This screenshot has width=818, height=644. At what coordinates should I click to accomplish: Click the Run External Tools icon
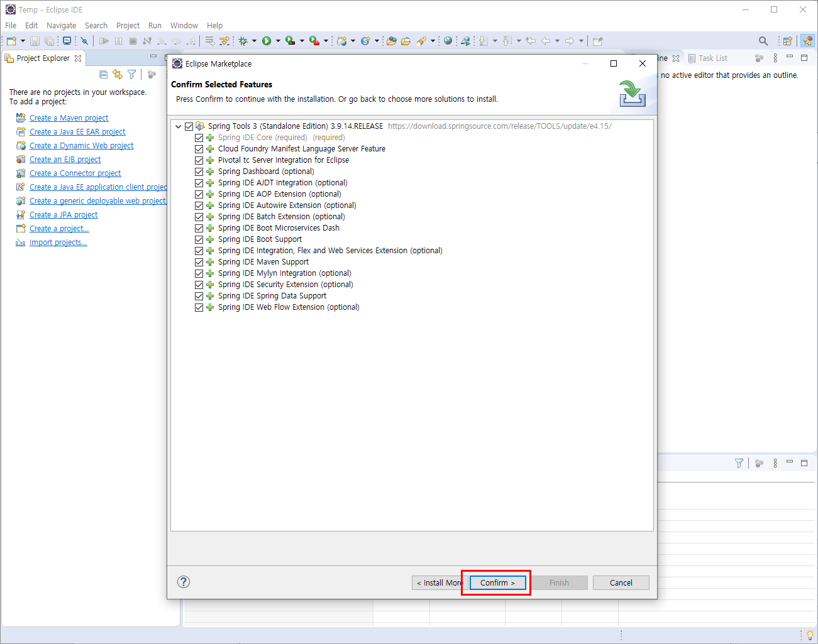point(314,41)
